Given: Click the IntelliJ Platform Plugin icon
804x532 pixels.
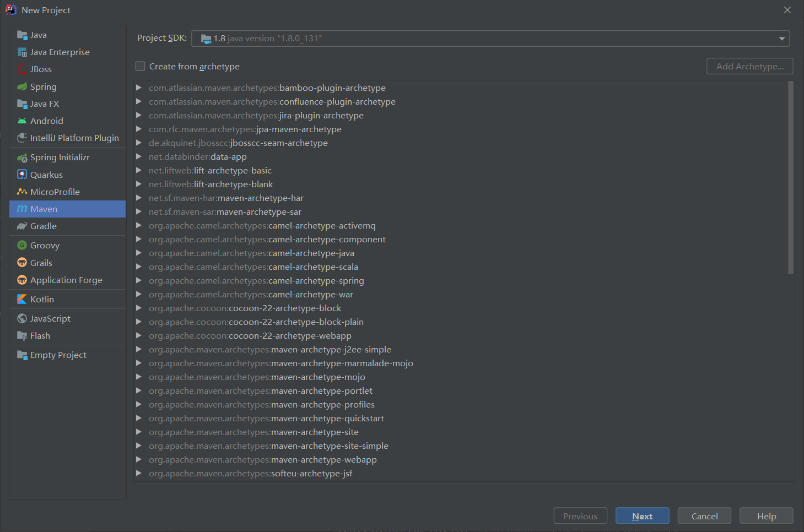Looking at the screenshot, I should pos(22,138).
